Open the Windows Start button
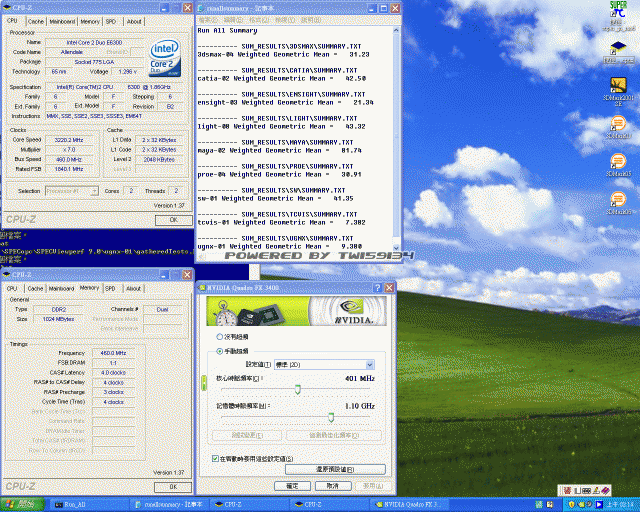The image size is (640, 512). pyautogui.click(x=22, y=504)
